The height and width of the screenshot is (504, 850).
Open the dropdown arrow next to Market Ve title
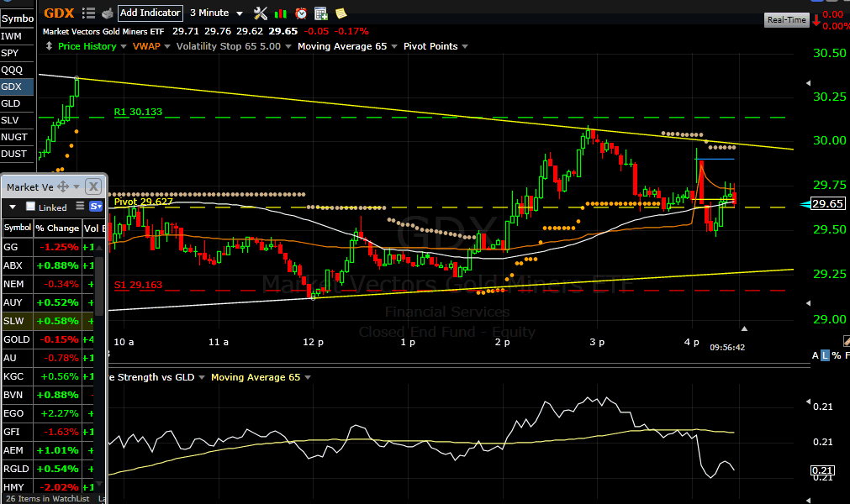[x=77, y=186]
